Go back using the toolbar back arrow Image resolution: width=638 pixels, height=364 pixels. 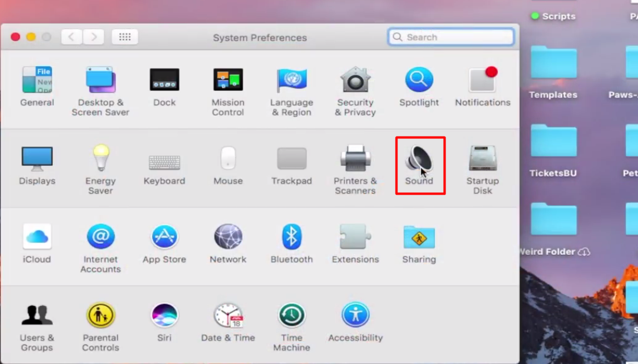pos(72,37)
